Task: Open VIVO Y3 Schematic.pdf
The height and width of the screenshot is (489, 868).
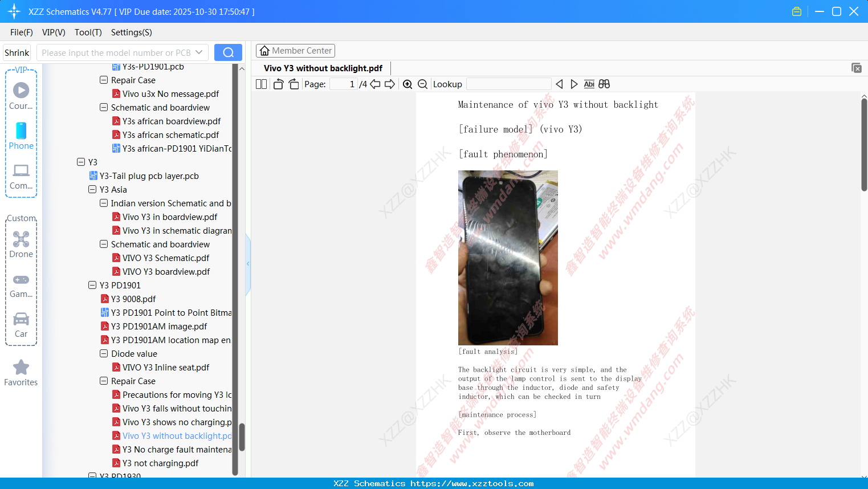Action: click(x=166, y=258)
